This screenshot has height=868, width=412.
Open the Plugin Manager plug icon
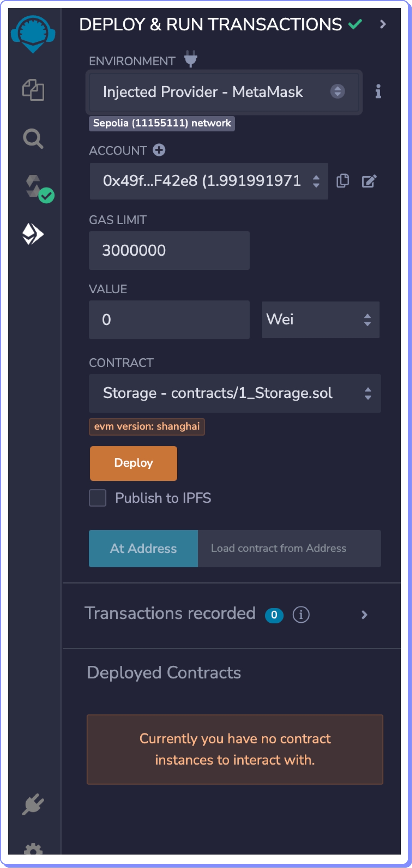pos(33,804)
